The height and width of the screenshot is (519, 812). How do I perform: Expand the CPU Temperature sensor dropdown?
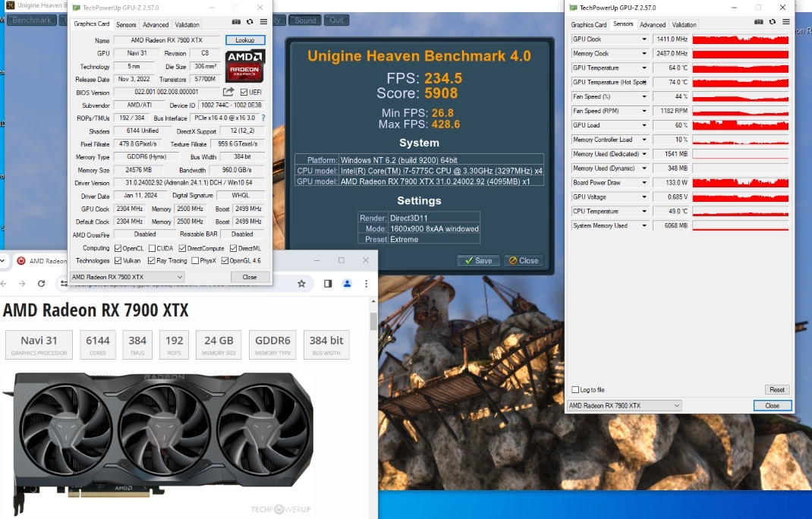coord(644,212)
